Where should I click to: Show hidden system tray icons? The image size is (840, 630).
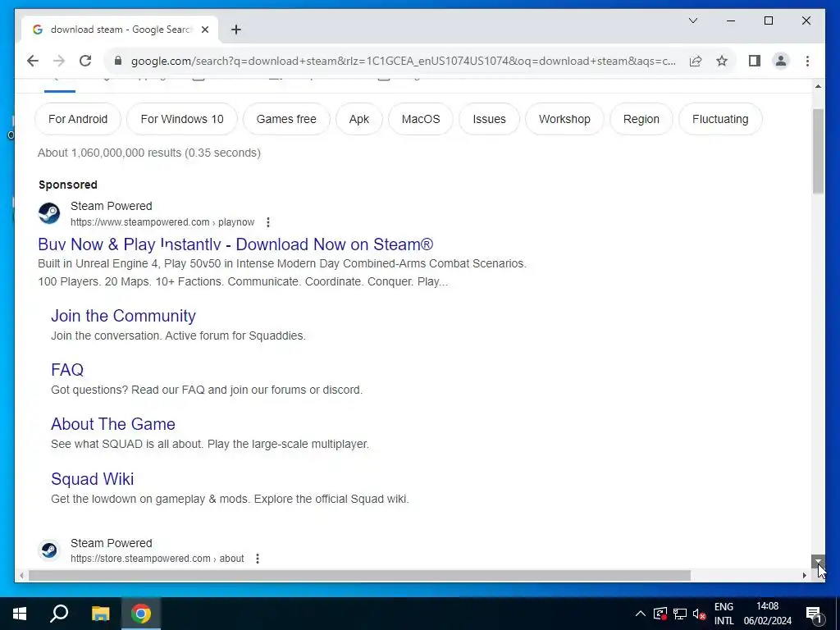(x=640, y=614)
